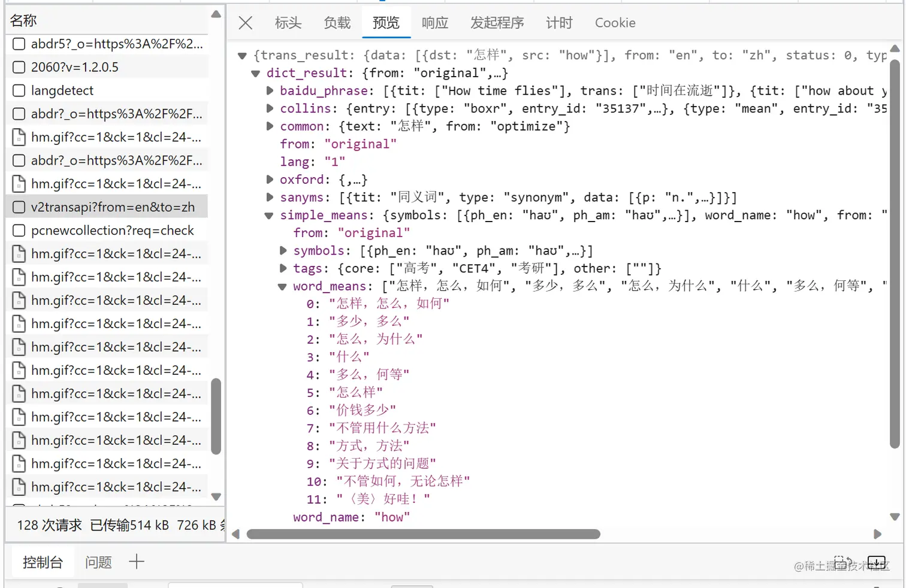Switch to the 控制台 drawer tab
Viewport: 906px width, 588px height.
click(43, 562)
